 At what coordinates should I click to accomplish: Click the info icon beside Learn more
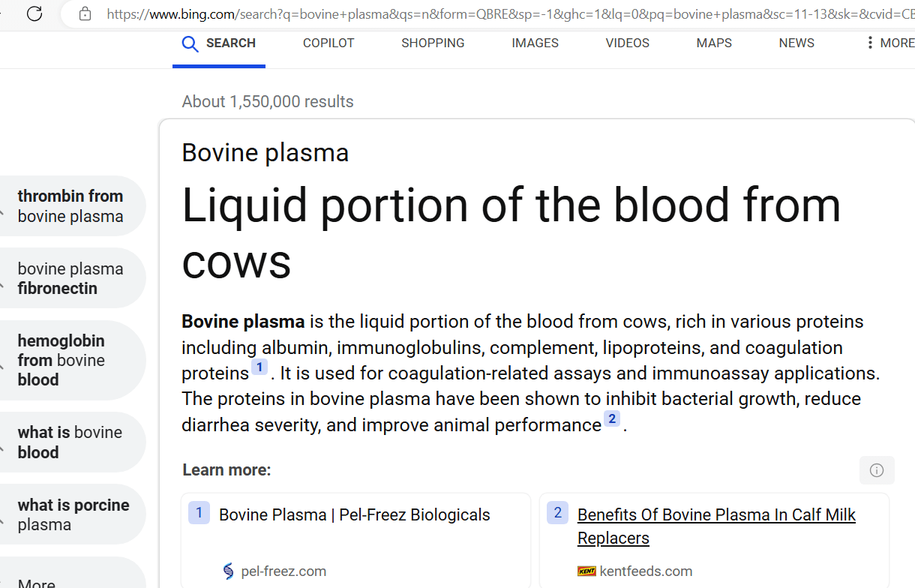point(877,470)
